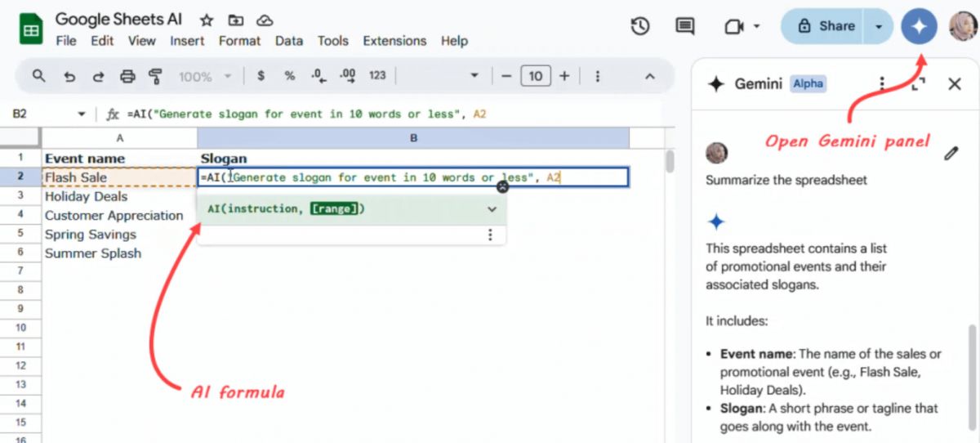Print the spreadsheet
Image resolution: width=980 pixels, height=443 pixels.
coord(127,76)
